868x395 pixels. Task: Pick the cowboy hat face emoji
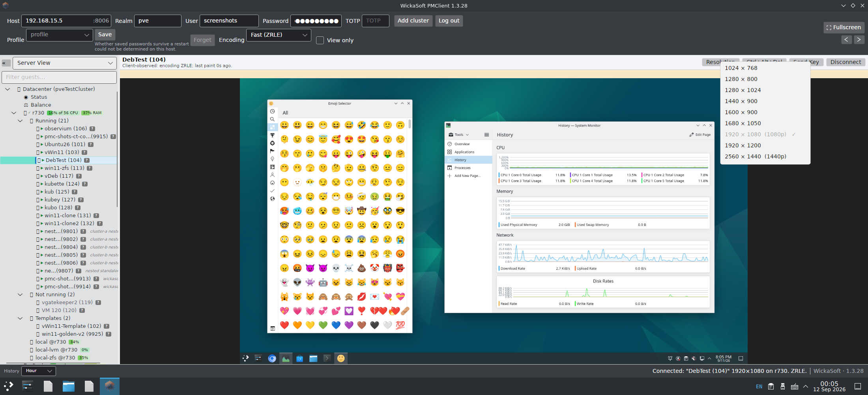[x=361, y=211]
